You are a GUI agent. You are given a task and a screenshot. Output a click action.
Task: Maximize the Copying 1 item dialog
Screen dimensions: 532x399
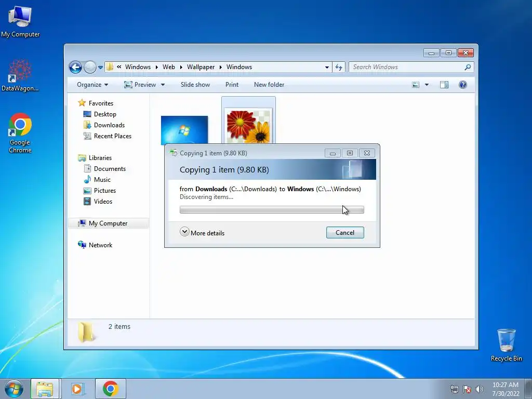[350, 153]
